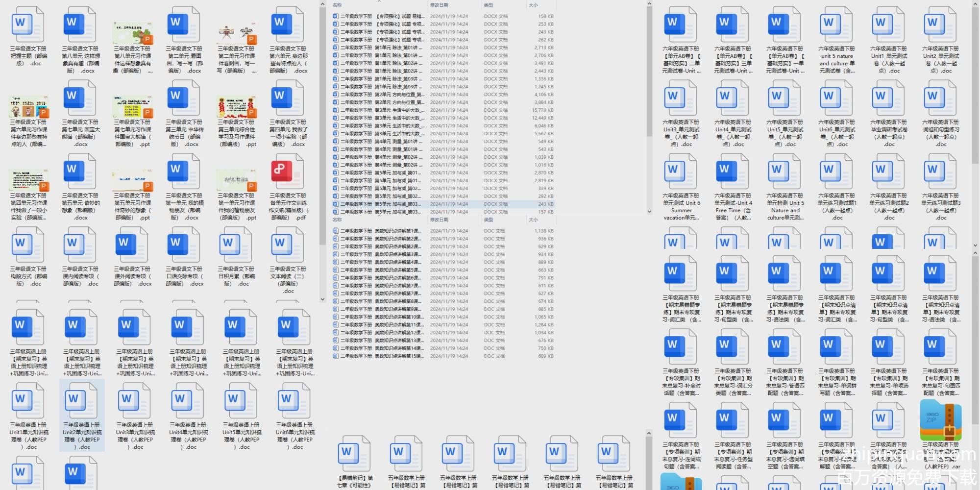Click scroll-down arrow of top file list

tap(649, 212)
